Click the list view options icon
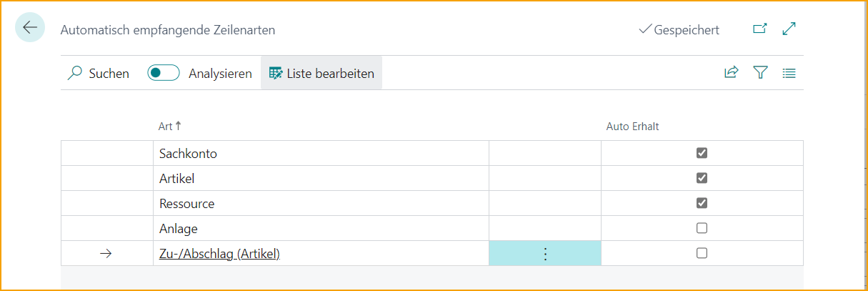The image size is (868, 291). (x=789, y=73)
